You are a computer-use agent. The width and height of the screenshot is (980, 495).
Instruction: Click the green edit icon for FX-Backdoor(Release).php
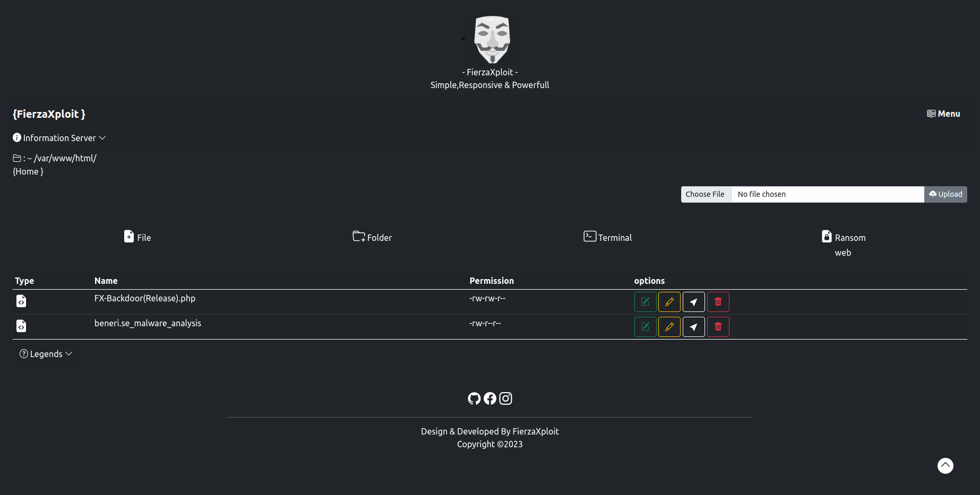click(645, 302)
